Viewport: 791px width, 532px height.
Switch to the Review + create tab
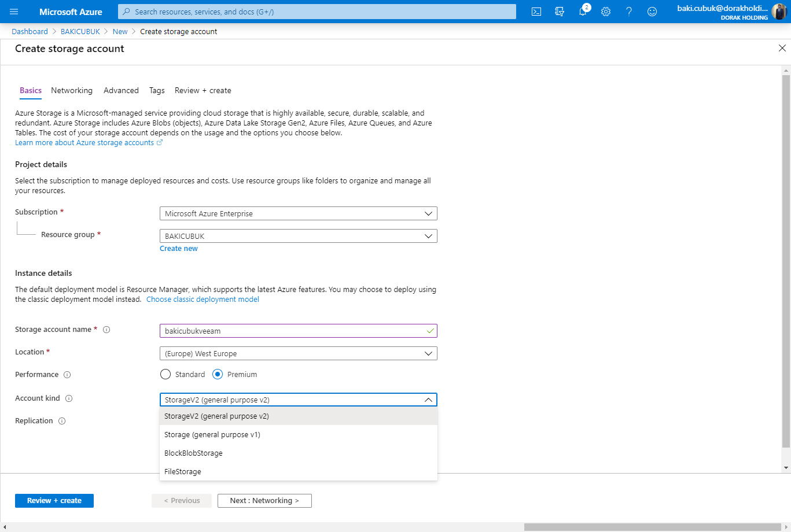point(203,90)
